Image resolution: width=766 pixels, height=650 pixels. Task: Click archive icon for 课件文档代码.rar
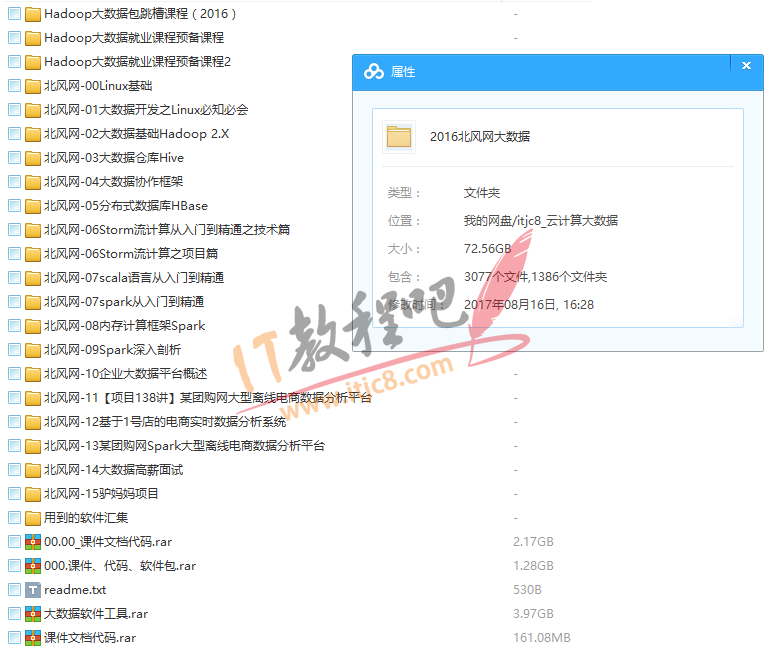click(33, 638)
